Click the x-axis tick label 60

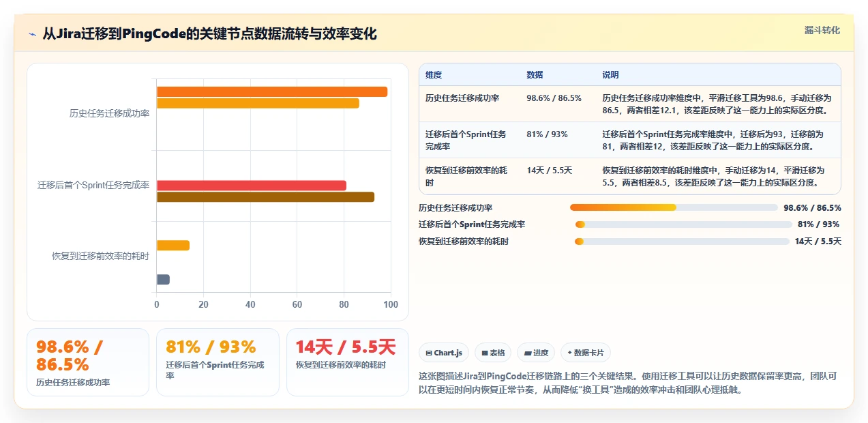(x=297, y=305)
